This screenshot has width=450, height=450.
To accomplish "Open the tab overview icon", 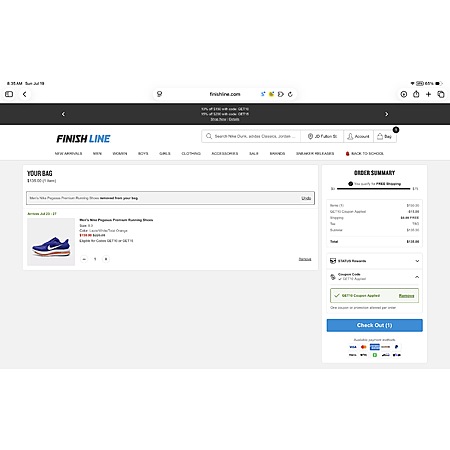I will click(441, 94).
